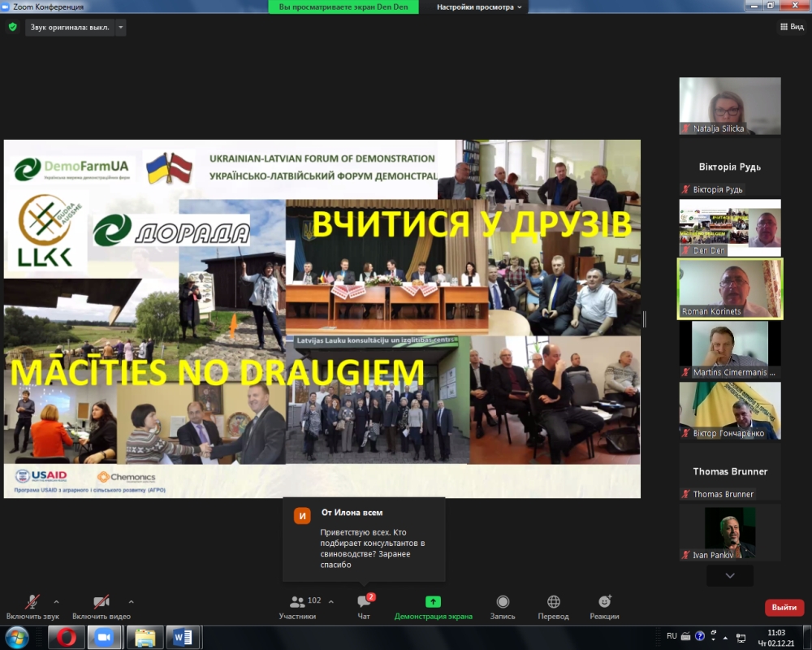The image size is (812, 650).
Task: Click the green encryption shield icon
Action: (x=12, y=27)
